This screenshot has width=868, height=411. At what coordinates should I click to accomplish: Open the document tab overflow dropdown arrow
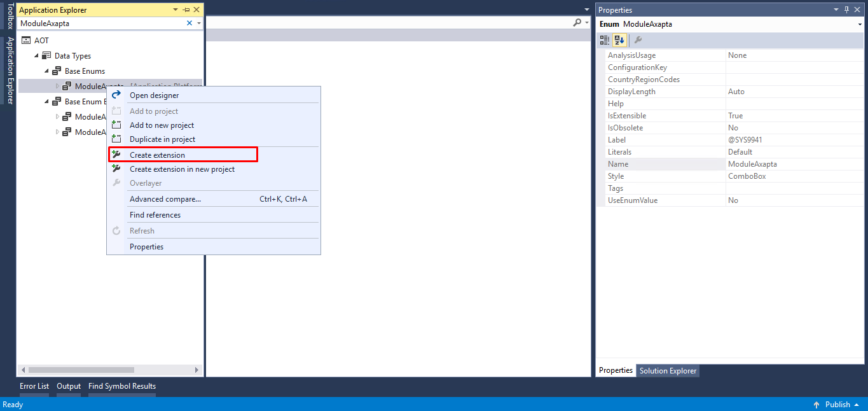587,10
